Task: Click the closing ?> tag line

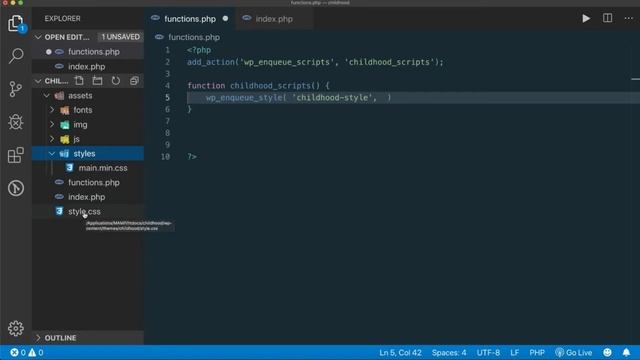Action: coord(192,157)
